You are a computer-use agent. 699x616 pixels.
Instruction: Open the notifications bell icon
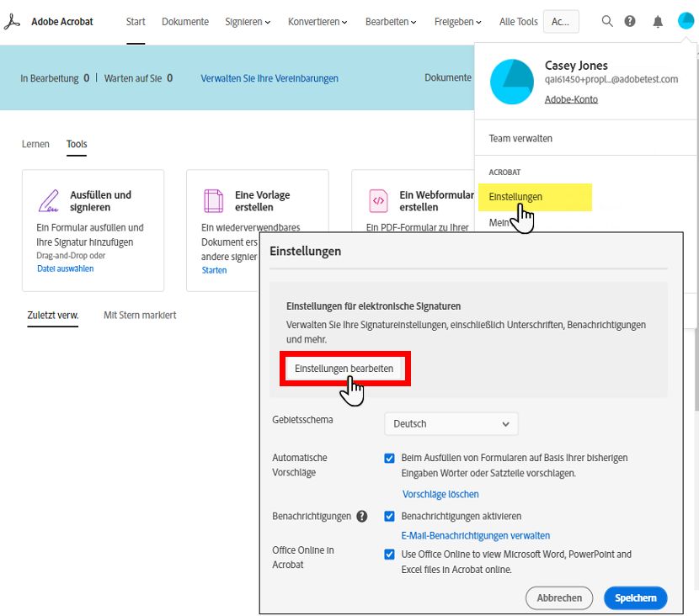(658, 21)
